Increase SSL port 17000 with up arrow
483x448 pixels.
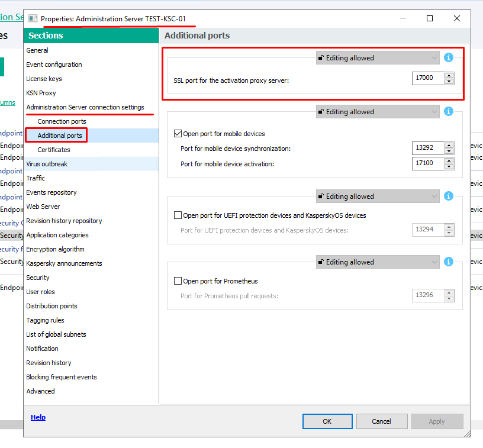[449, 75]
